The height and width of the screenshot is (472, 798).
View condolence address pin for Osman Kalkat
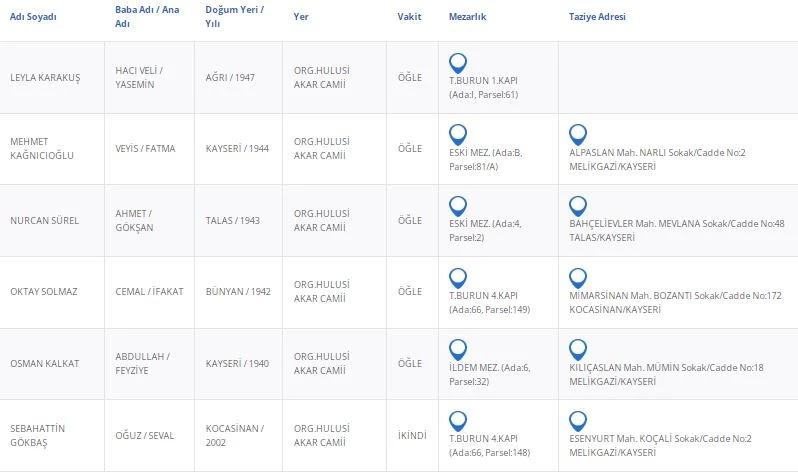click(577, 349)
